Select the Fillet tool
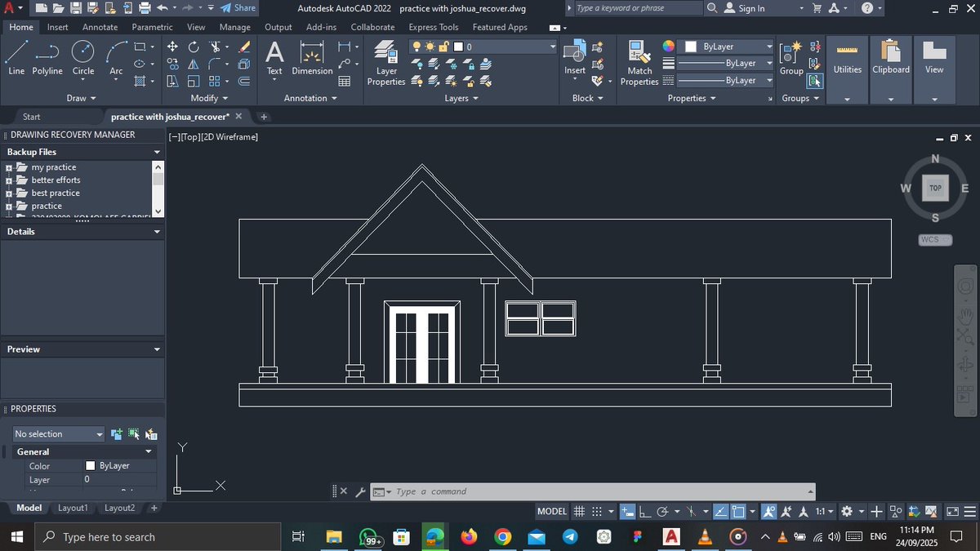This screenshot has height=551, width=980. [215, 64]
